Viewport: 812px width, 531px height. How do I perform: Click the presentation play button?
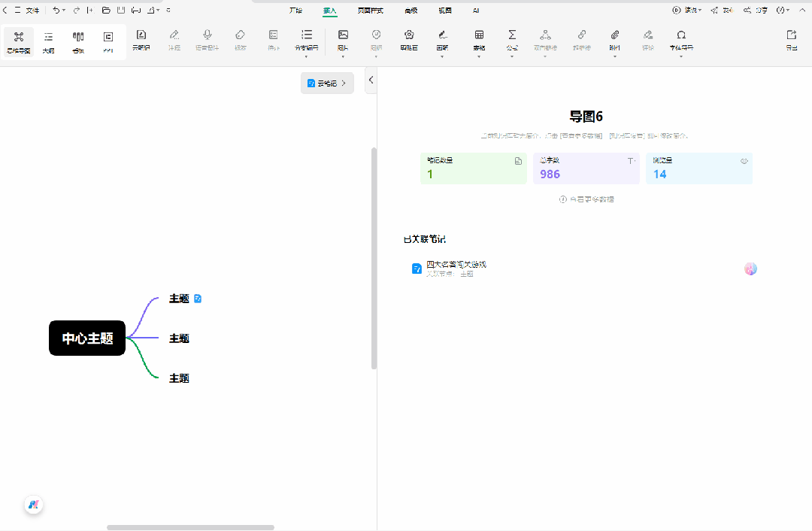point(686,10)
